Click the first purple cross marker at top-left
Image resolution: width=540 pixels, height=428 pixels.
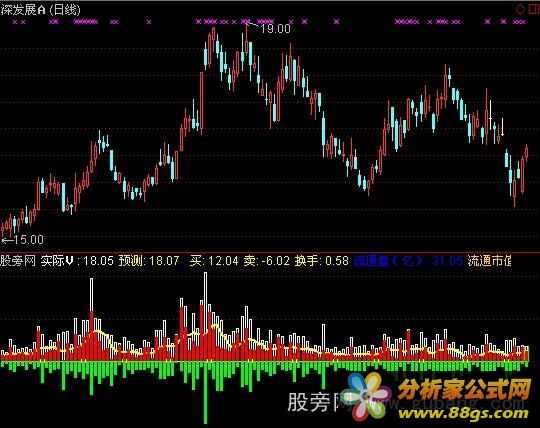[x=15, y=22]
